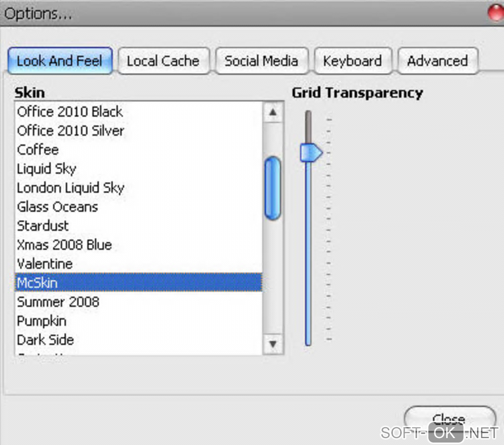Select the Stardust skin

138,226
